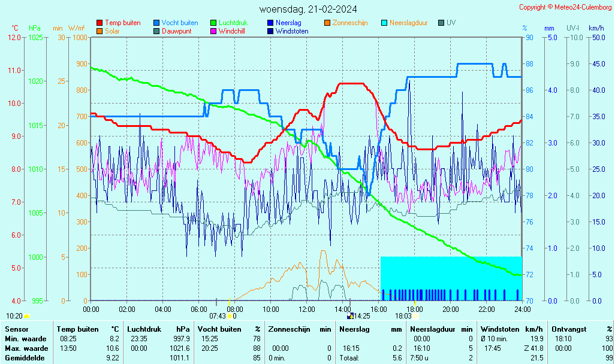
Task: Click the green Luchtdruk legend square
Action: [213, 23]
